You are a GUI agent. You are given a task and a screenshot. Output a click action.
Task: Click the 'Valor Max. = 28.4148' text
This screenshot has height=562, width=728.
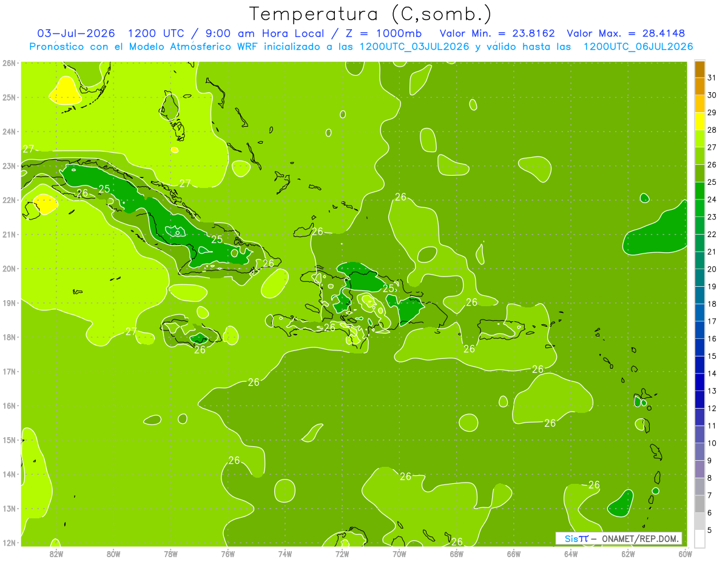tap(625, 33)
